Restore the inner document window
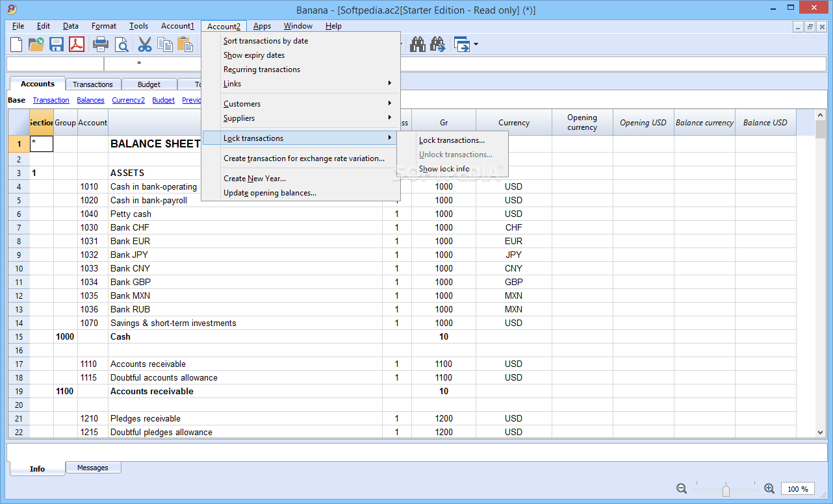 (x=810, y=27)
